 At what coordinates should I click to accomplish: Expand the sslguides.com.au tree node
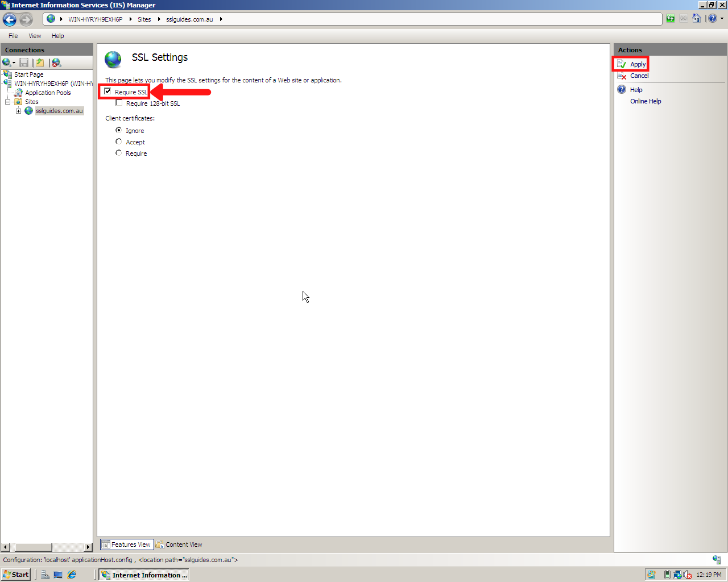coord(18,111)
